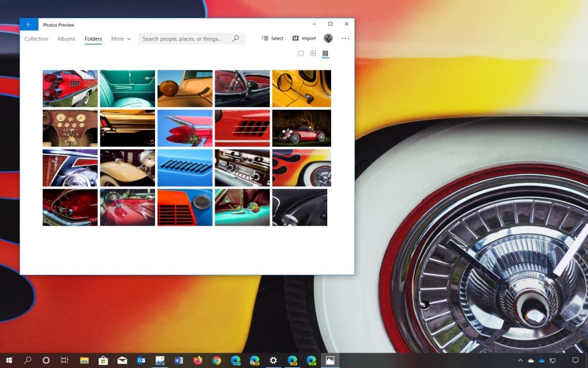Image resolution: width=588 pixels, height=368 pixels.
Task: Open the turquoise car side mirror photo
Action: [242, 207]
